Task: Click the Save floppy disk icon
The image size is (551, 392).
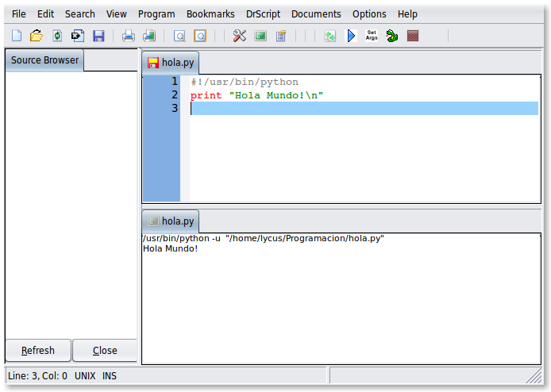Action: 98,36
